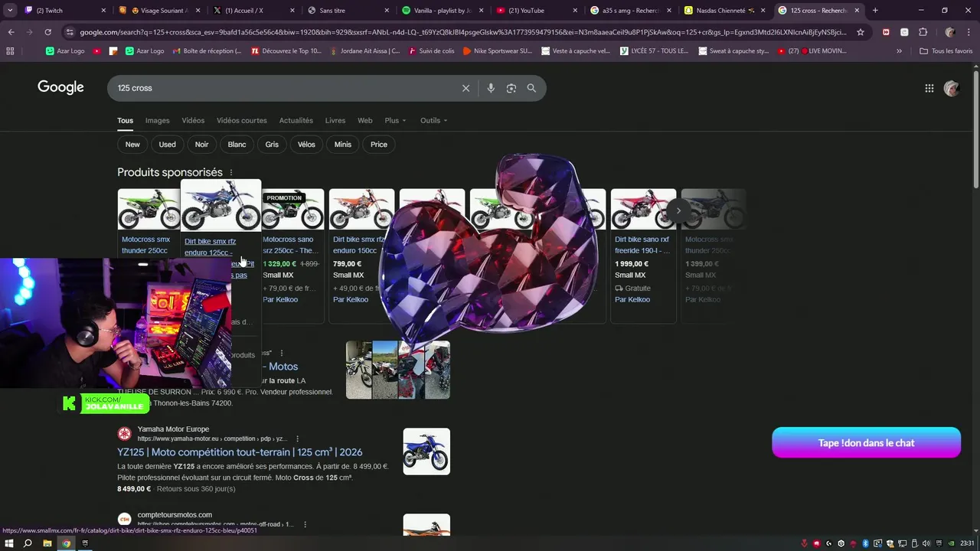Open the Vidéos courtes search tab

(x=241, y=120)
